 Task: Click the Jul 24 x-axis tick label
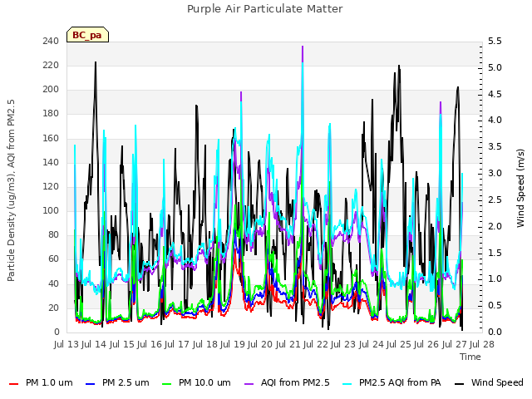coord(372,344)
